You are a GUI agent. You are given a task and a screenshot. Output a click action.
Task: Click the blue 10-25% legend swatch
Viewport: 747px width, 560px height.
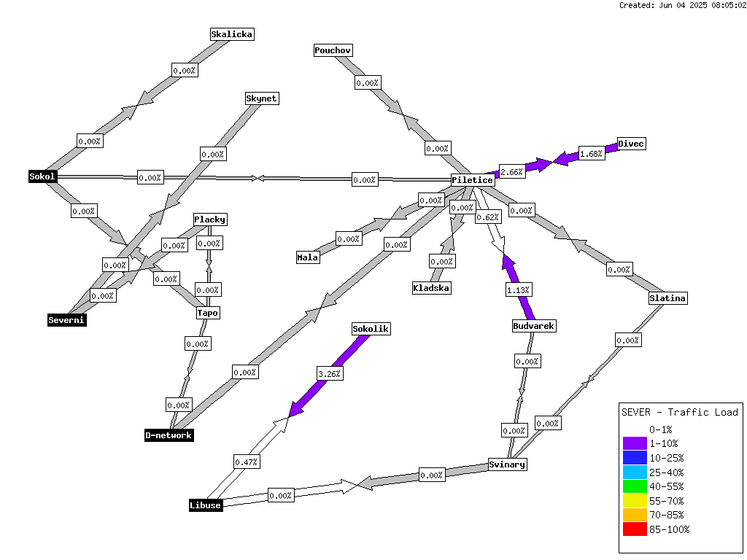(635, 458)
